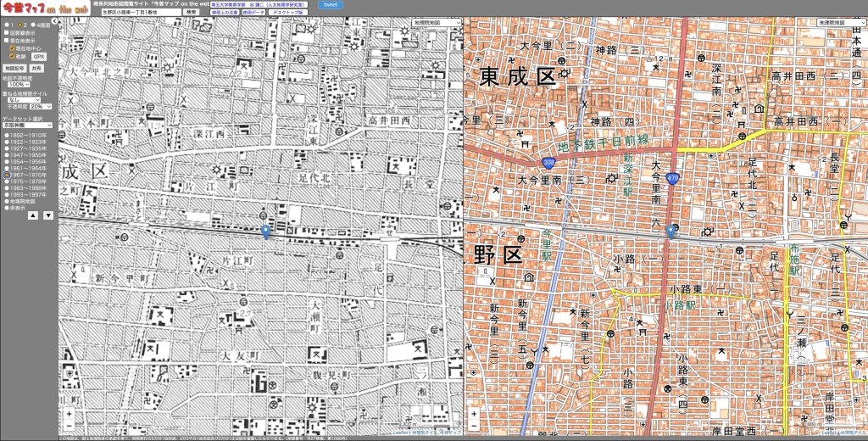Enable the 図郭線表示 checkbox
868x441 pixels.
point(6,32)
